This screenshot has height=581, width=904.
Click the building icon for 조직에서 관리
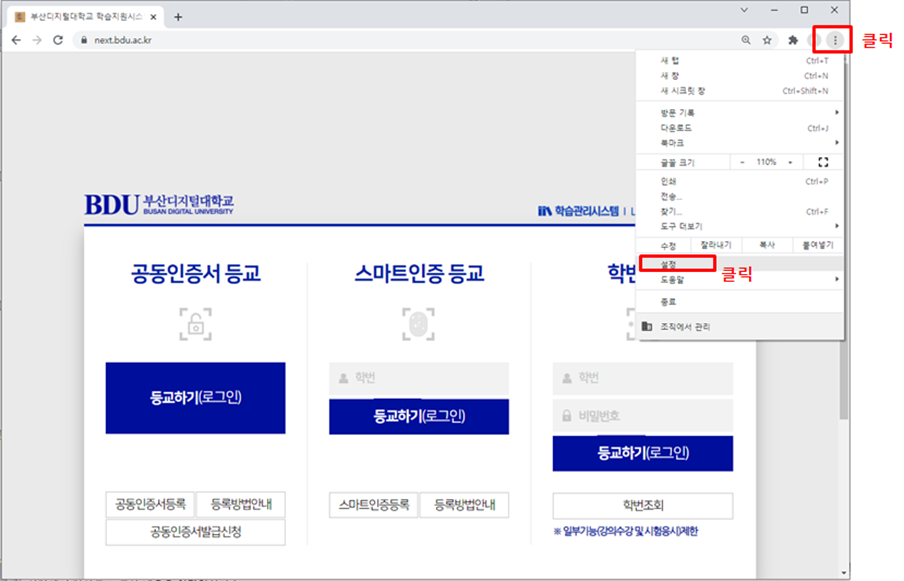point(647,326)
